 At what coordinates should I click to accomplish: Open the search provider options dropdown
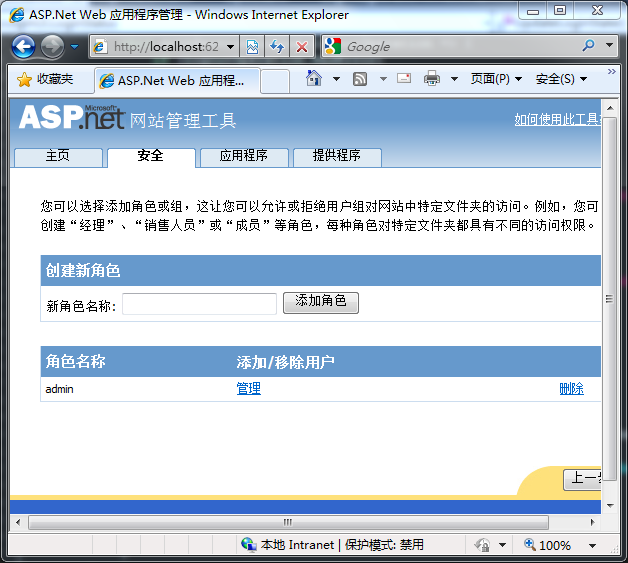610,45
